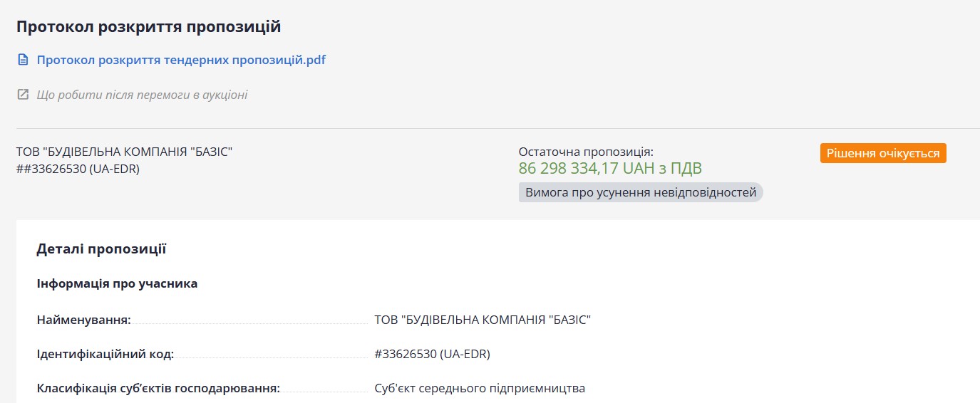Viewport: 980px width, 403px height.
Task: Click the "Ідентифікаційний код:" field label
Action: pos(105,354)
